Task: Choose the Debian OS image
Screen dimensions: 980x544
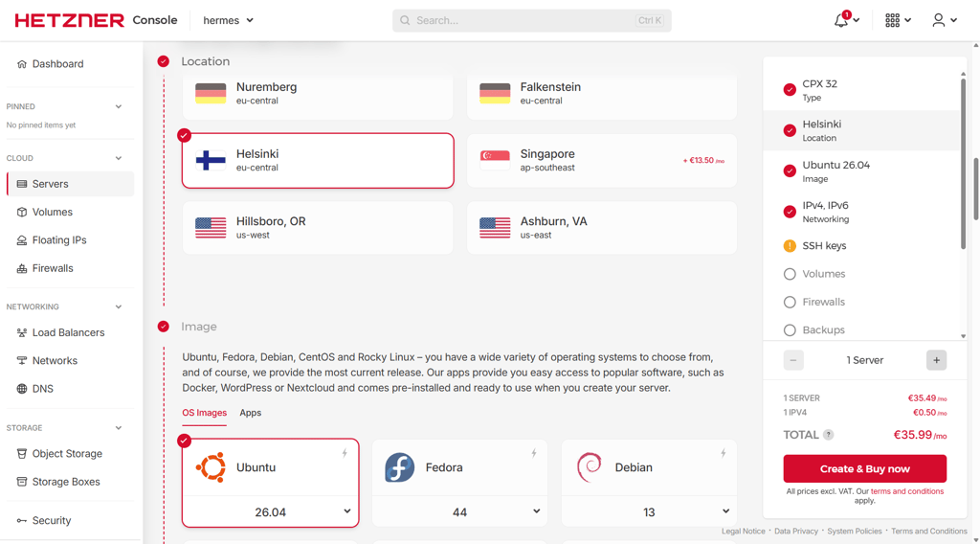Action: (650, 467)
